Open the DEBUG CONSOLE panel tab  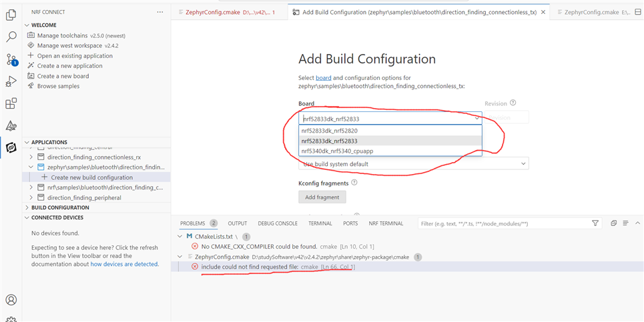click(278, 223)
